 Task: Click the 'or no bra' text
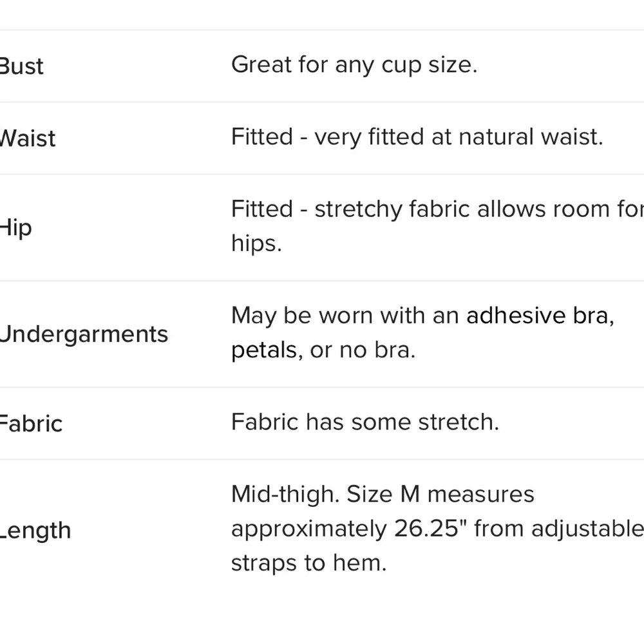pyautogui.click(x=363, y=350)
